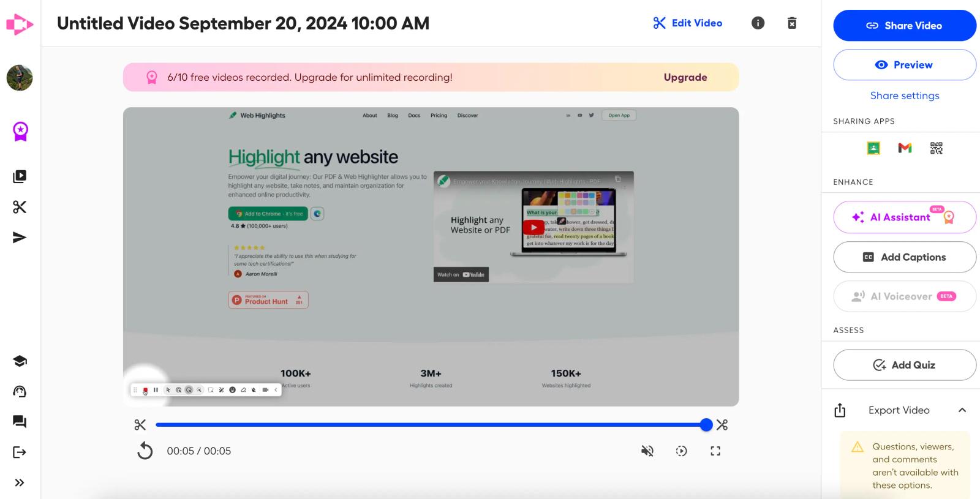Click the Edit Video link

coord(688,23)
